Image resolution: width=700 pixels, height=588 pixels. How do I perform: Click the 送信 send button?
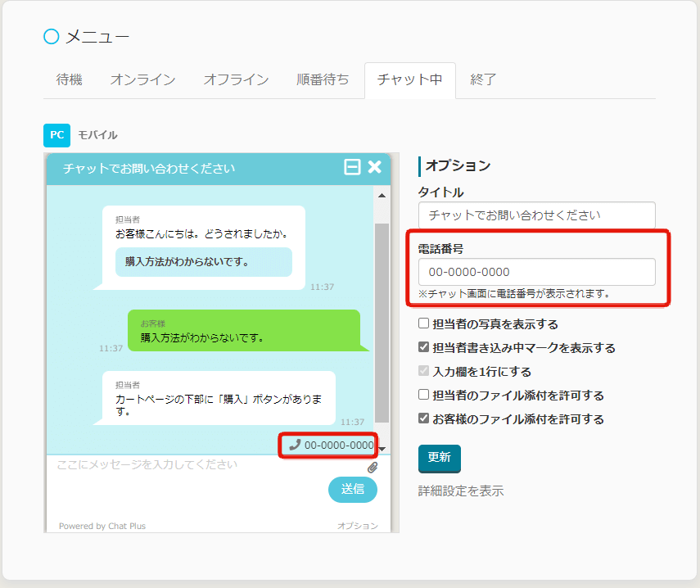(353, 490)
